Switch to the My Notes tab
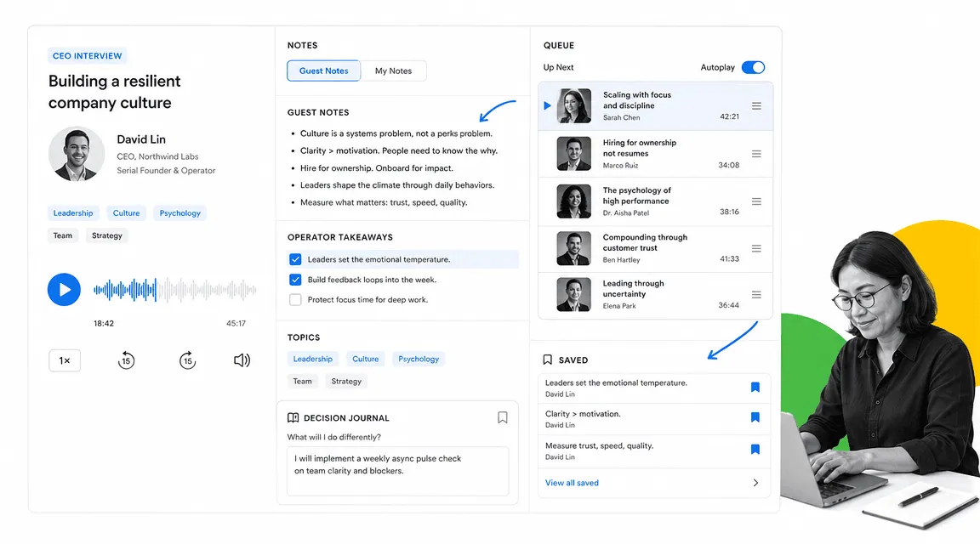Screen dimensions: 980x544 pos(393,71)
